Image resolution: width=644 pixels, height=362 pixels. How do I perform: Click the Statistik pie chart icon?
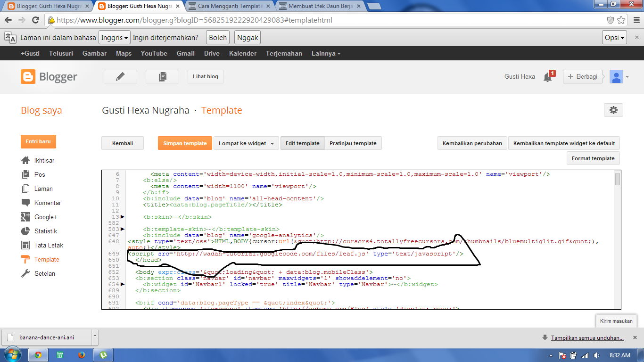[25, 231]
